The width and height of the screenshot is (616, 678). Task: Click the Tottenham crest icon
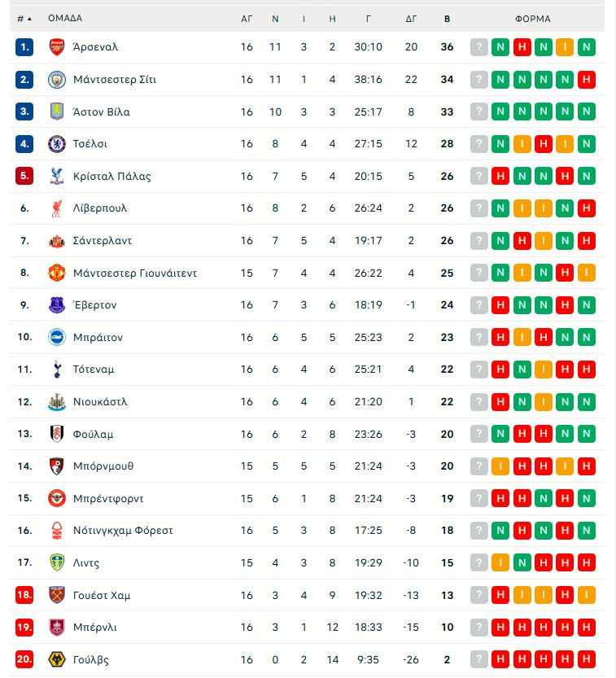(x=56, y=370)
